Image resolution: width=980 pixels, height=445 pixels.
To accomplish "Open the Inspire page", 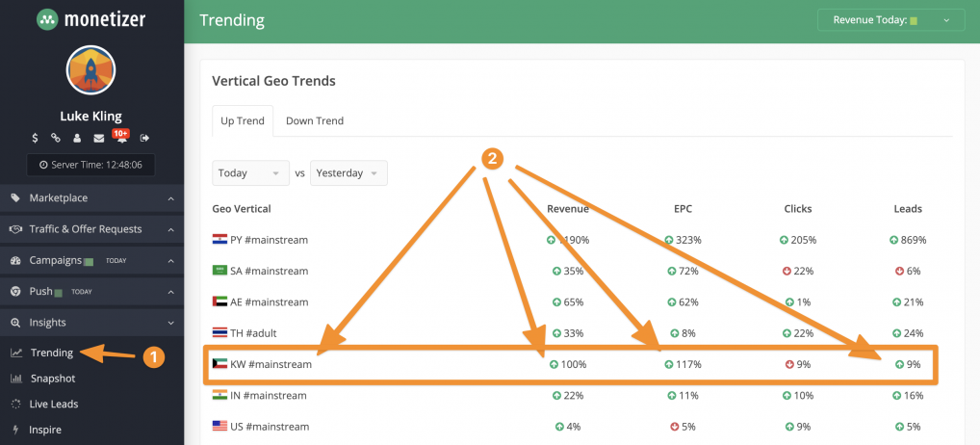I will click(x=45, y=430).
